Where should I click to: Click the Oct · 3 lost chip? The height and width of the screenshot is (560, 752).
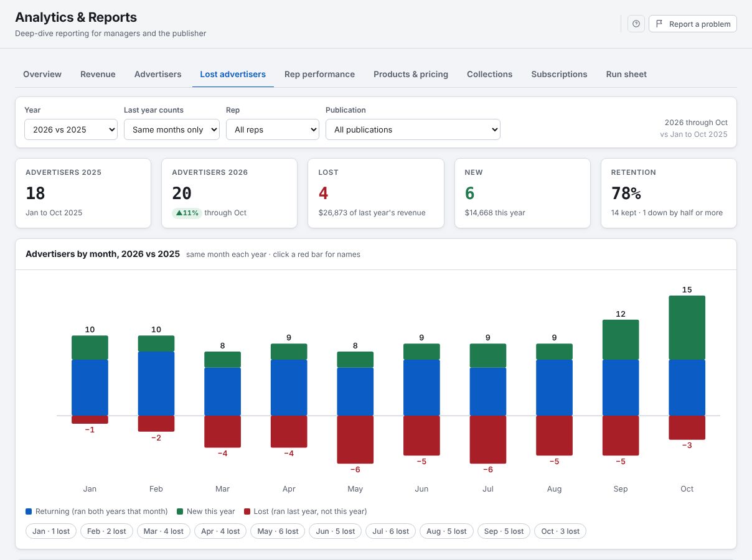[560, 531]
